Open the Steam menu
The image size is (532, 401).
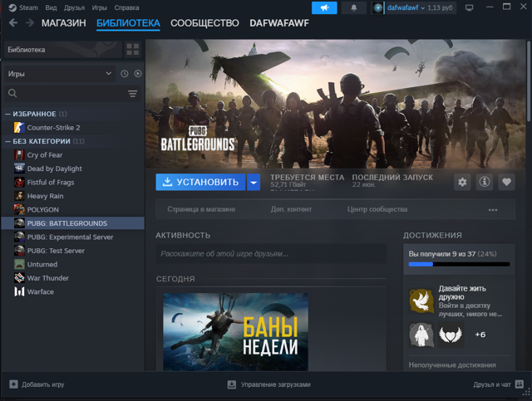coord(28,7)
